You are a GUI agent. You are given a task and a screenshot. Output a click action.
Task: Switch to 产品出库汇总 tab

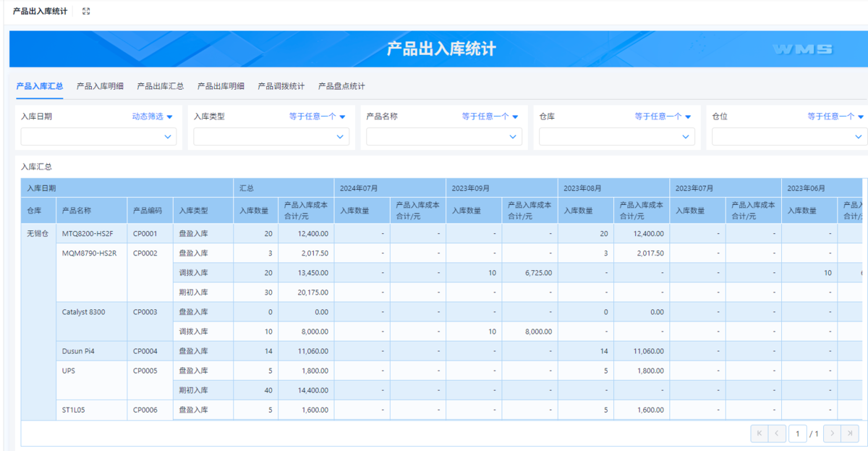(160, 86)
